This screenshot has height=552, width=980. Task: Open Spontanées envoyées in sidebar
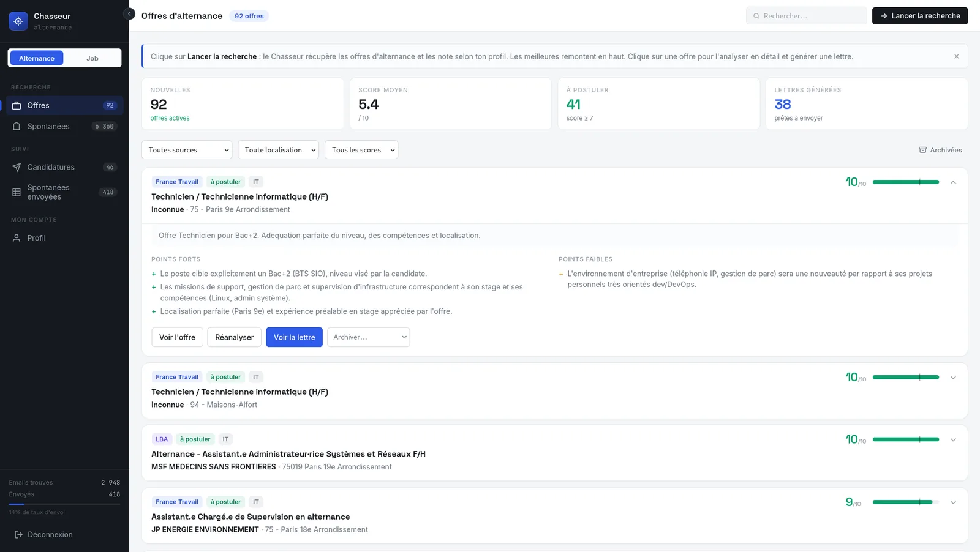[x=65, y=192]
